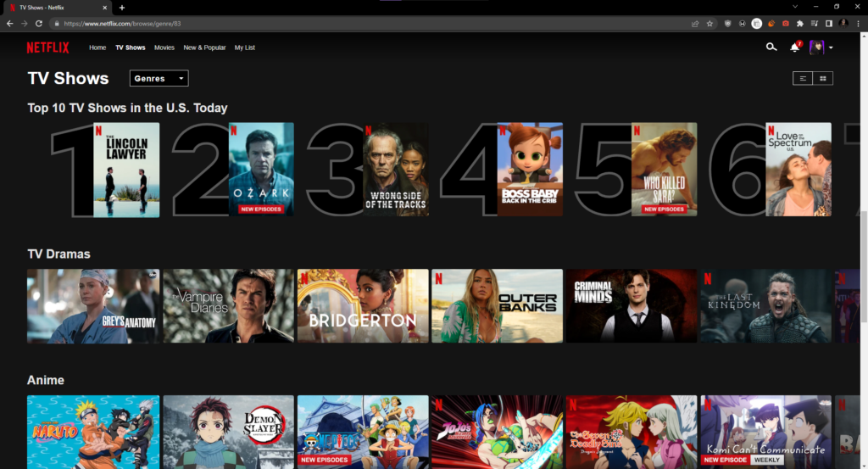Open Naruto anime thumbnail

93,432
